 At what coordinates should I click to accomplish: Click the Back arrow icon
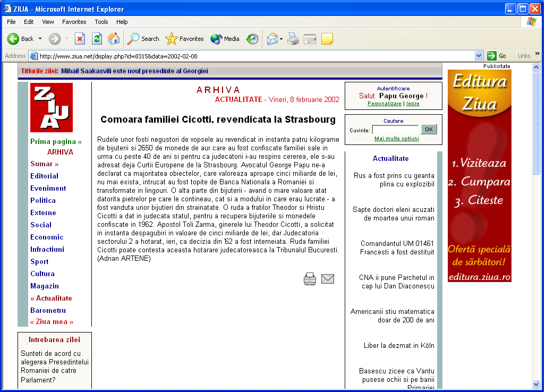(x=13, y=39)
